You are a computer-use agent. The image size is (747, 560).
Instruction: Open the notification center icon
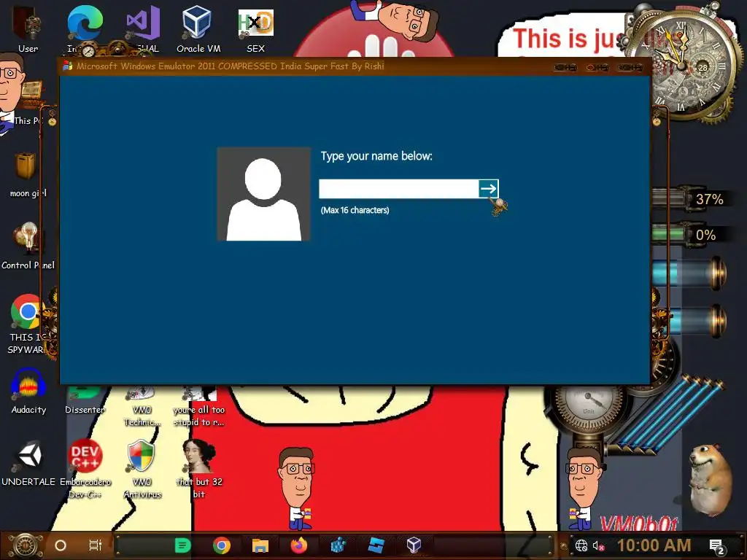[718, 547]
